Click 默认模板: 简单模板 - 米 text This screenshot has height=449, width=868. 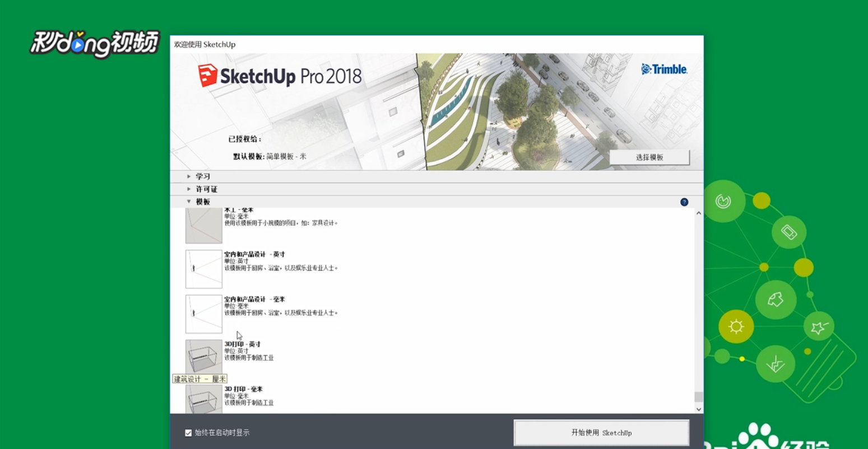click(x=270, y=157)
